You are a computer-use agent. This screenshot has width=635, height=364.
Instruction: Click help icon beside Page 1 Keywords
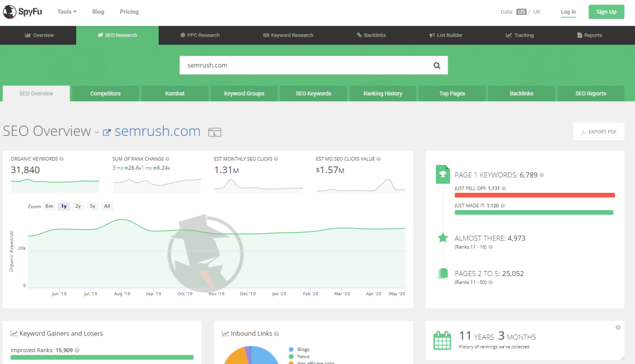tap(541, 175)
